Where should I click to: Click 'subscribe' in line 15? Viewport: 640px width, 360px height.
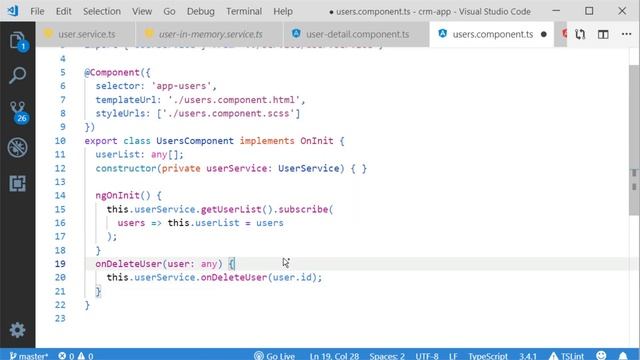[x=303, y=209]
